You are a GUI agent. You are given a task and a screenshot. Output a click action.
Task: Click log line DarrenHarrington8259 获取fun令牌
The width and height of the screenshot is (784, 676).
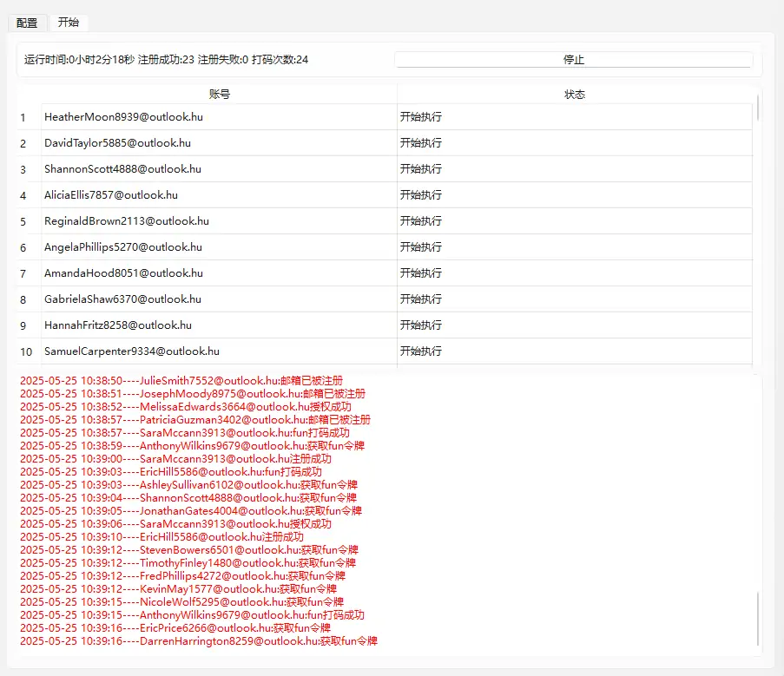[x=199, y=640]
